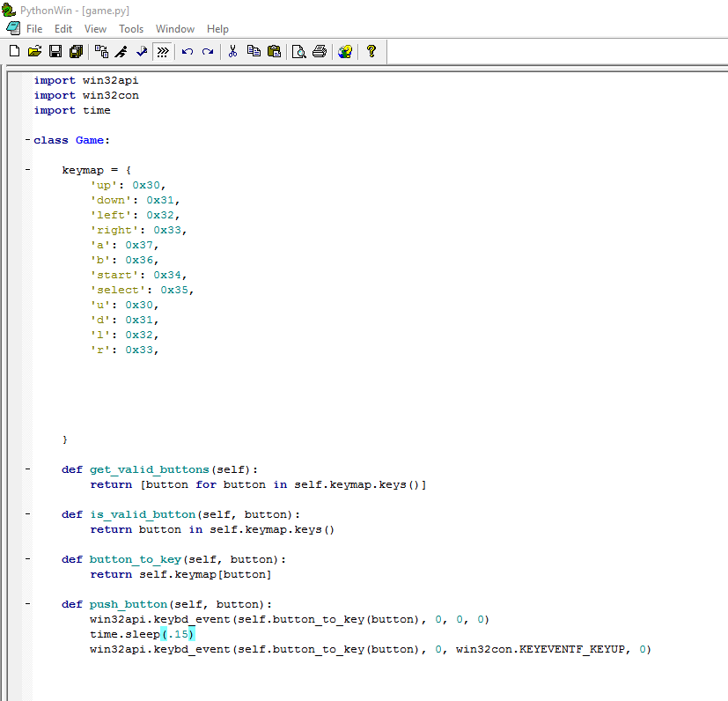Click the first win32api.keybd_event line
728x701 pixels.
coord(290,620)
